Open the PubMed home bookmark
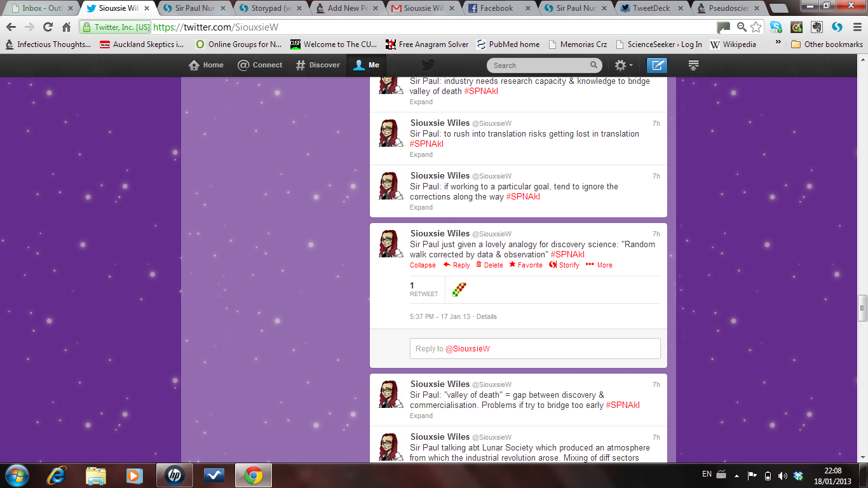 click(508, 44)
